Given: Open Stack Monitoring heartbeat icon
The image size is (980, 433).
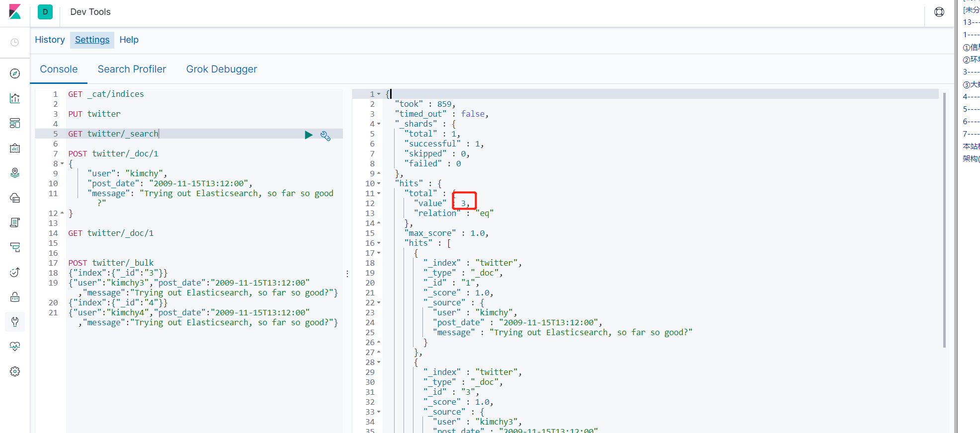Looking at the screenshot, I should tap(15, 347).
